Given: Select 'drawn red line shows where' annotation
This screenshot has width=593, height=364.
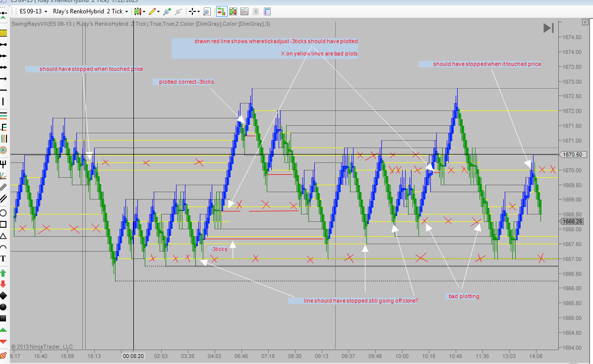Looking at the screenshot, I should [276, 41].
